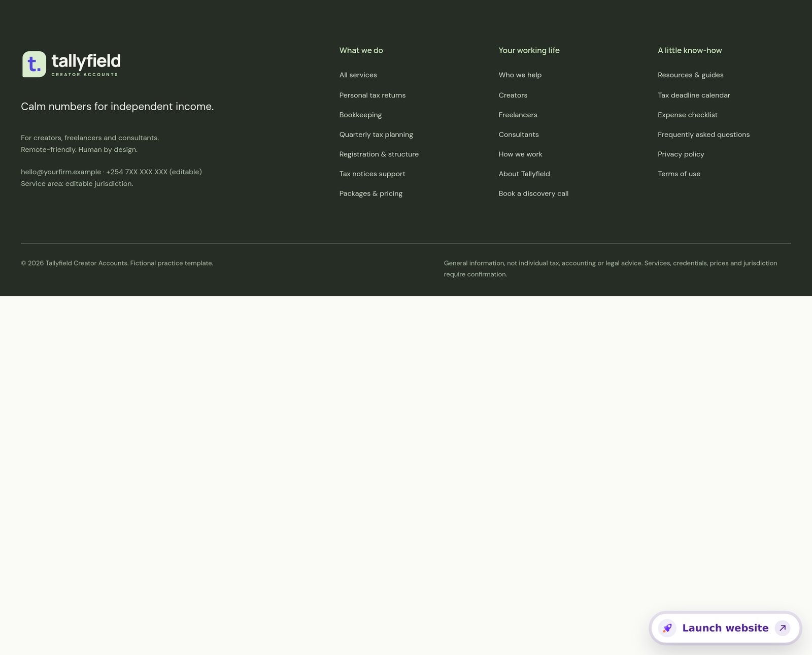Click the hello@yourfirm.example contact line

(111, 172)
